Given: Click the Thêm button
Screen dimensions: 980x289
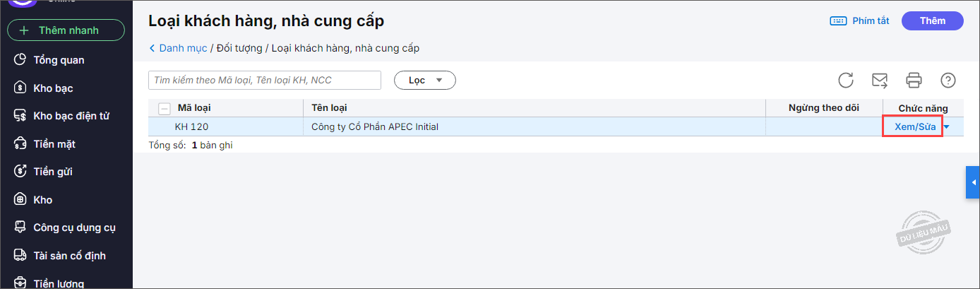Looking at the screenshot, I should tap(932, 21).
